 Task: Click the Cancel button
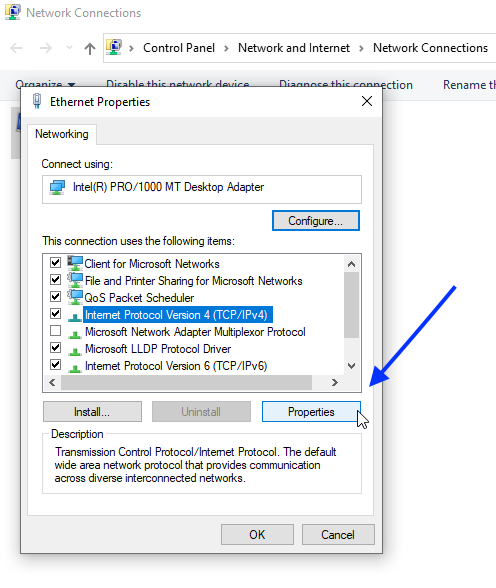click(338, 534)
